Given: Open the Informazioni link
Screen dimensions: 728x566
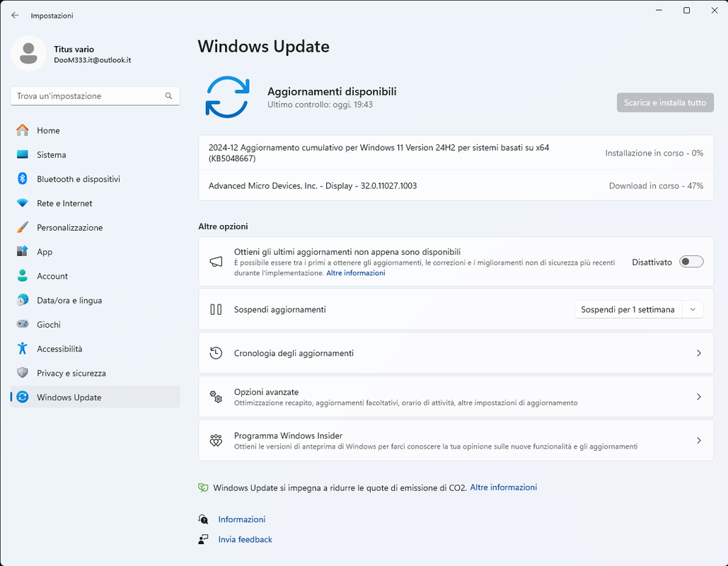Looking at the screenshot, I should click(242, 519).
